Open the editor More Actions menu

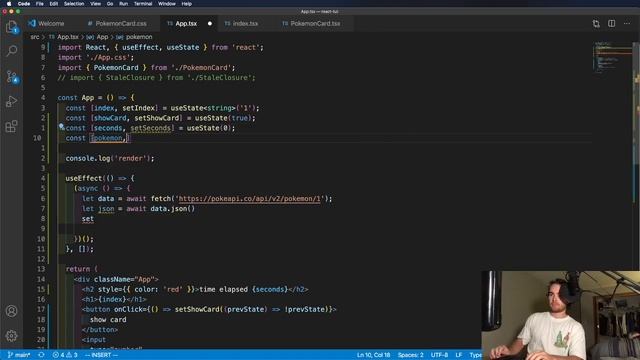point(627,24)
